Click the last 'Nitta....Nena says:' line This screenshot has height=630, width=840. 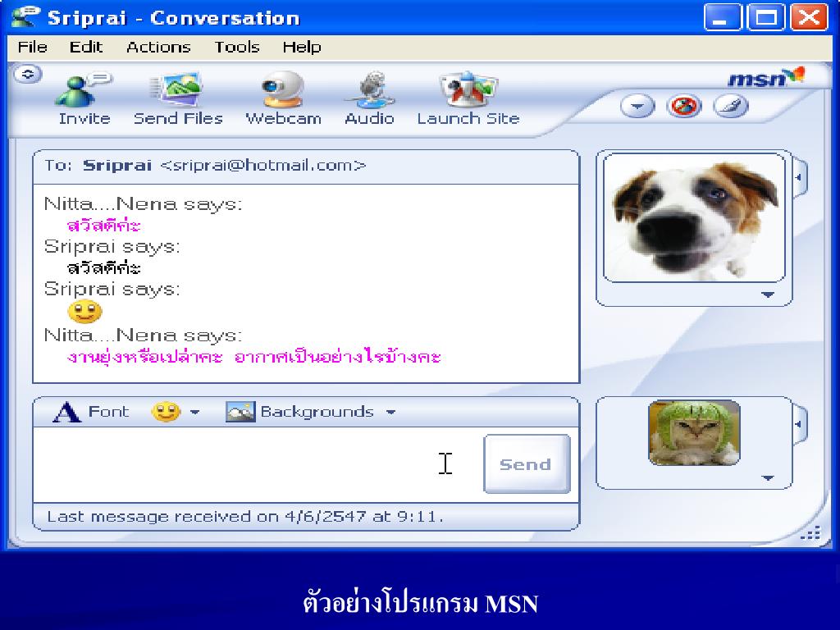point(143,336)
